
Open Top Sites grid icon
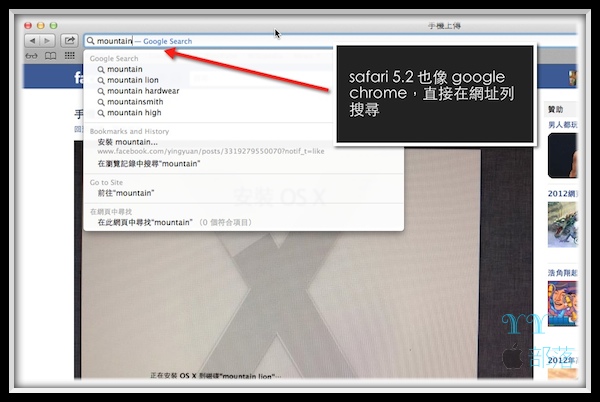click(70, 55)
